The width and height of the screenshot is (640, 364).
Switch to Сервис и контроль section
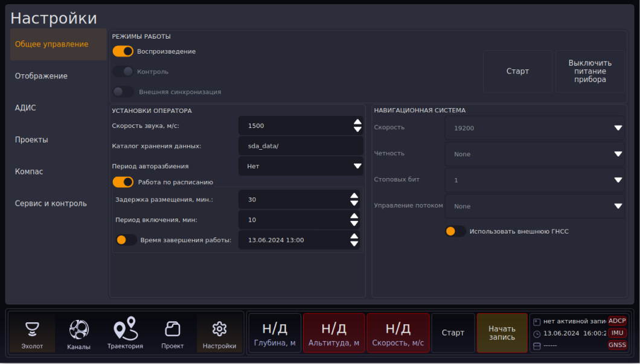click(59, 203)
